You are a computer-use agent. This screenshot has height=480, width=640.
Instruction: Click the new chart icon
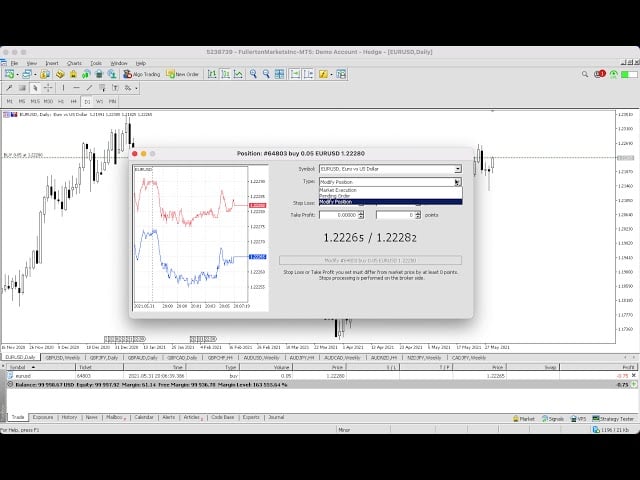tap(9, 74)
